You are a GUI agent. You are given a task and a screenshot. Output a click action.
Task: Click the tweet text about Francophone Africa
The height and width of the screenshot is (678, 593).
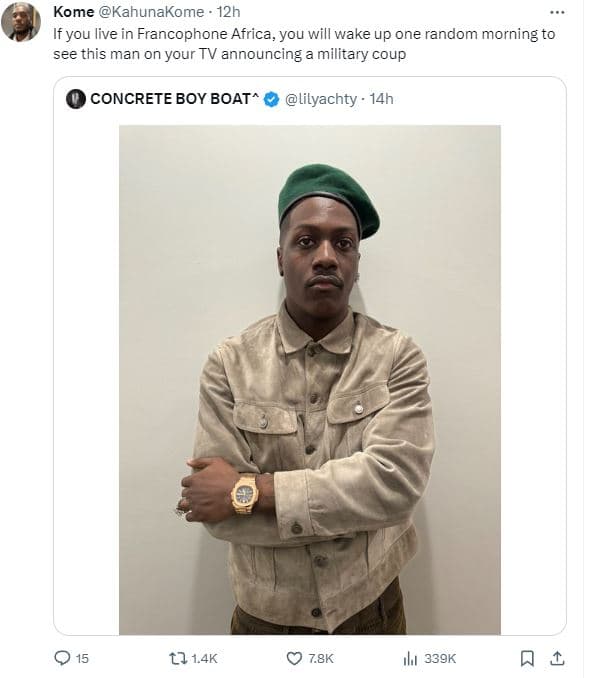pos(304,44)
